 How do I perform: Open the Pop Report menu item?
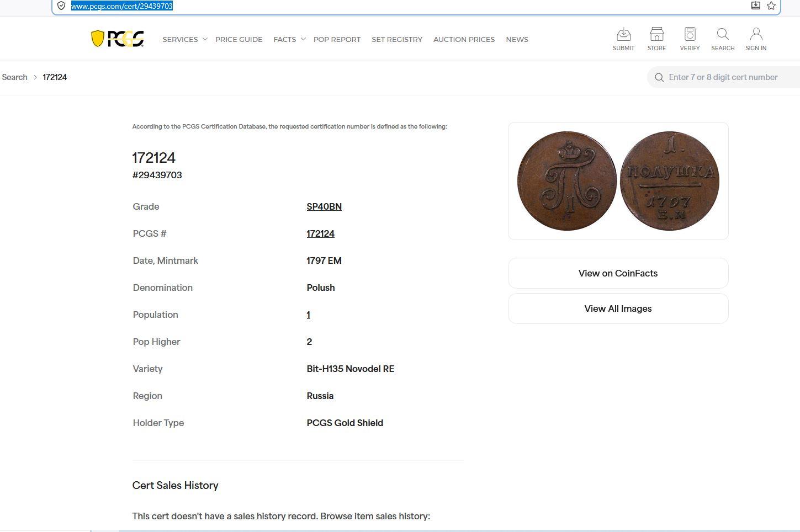click(x=337, y=39)
